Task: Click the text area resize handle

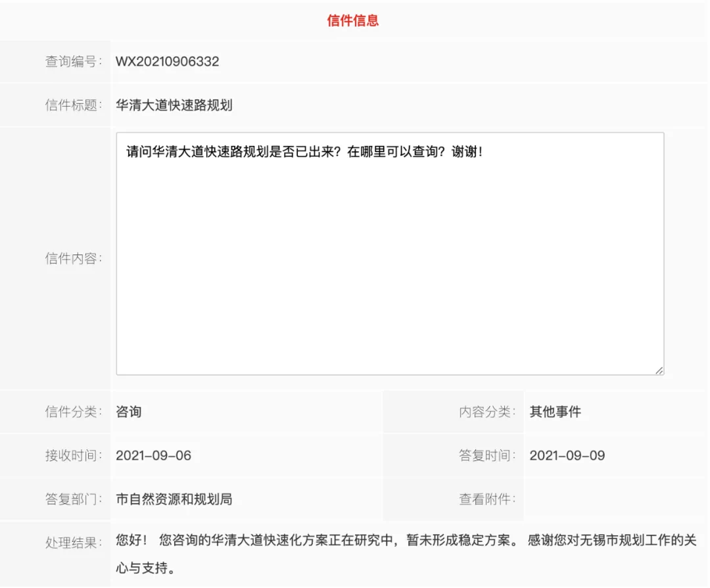Action: pyautogui.click(x=658, y=370)
